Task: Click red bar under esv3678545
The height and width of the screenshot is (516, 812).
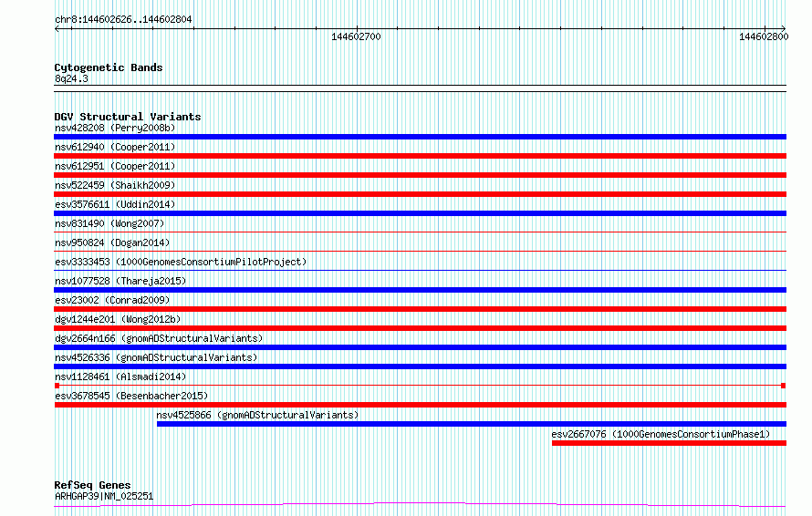Action: tap(420, 405)
